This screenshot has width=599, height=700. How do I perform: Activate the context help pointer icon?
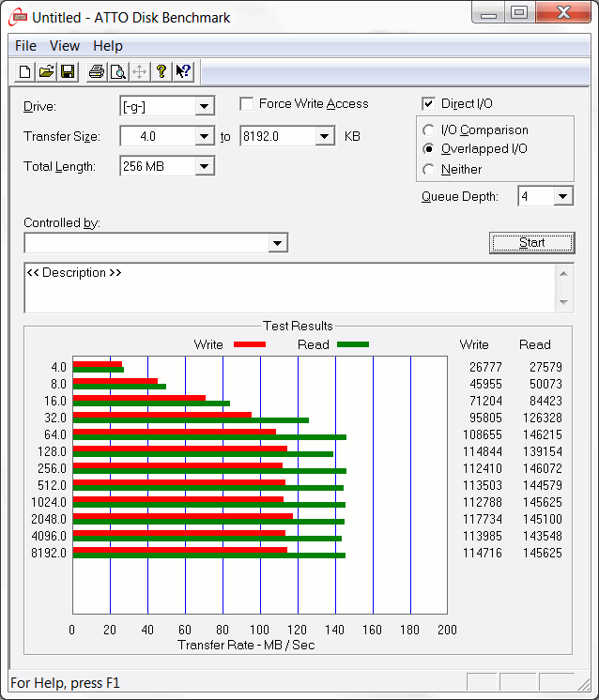point(183,71)
